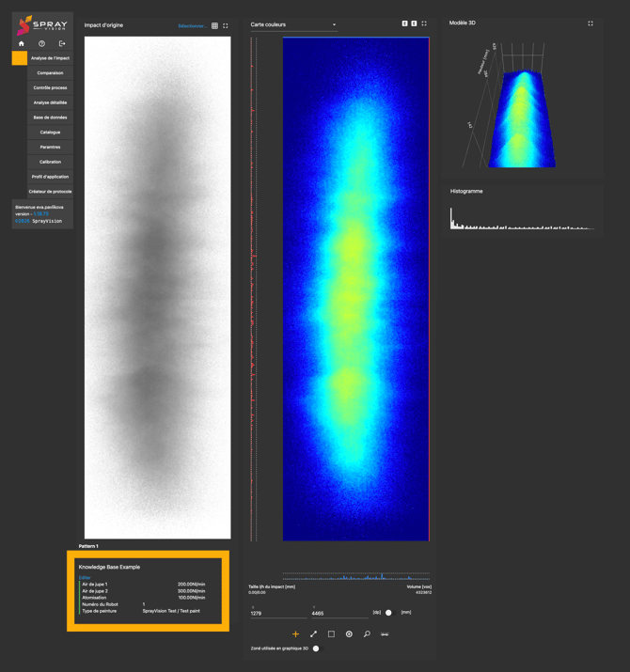Select the circular target tool
This screenshot has width=630, height=672.
349,634
